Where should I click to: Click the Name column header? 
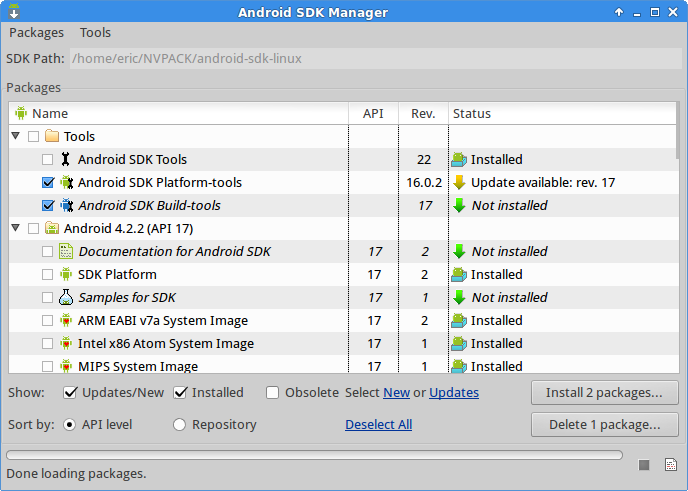pos(179,113)
